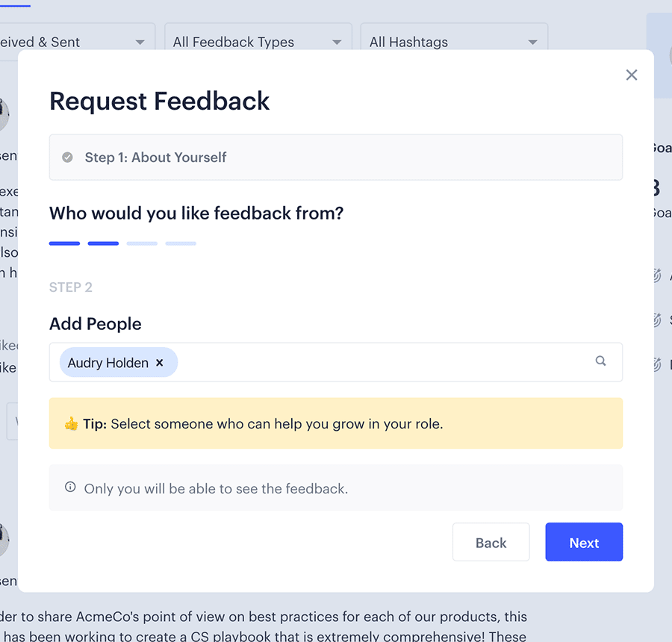Image resolution: width=672 pixels, height=642 pixels.
Task: Open the All Hashtags dropdown
Action: [454, 42]
